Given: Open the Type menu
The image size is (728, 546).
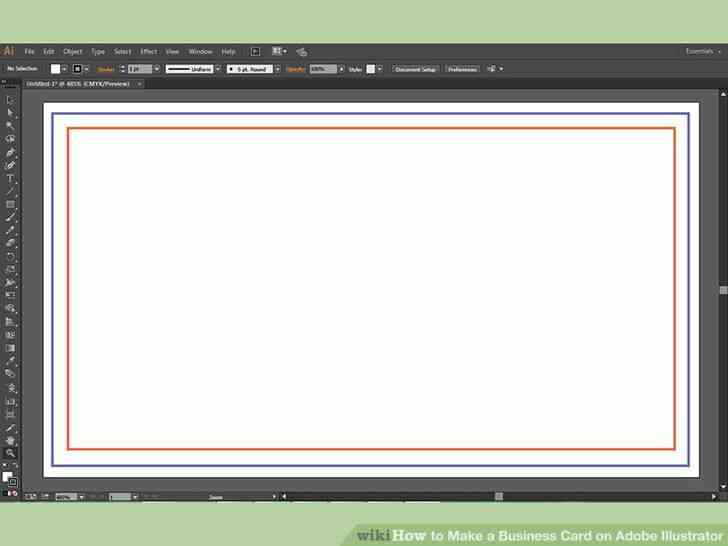Looking at the screenshot, I should click(98, 52).
